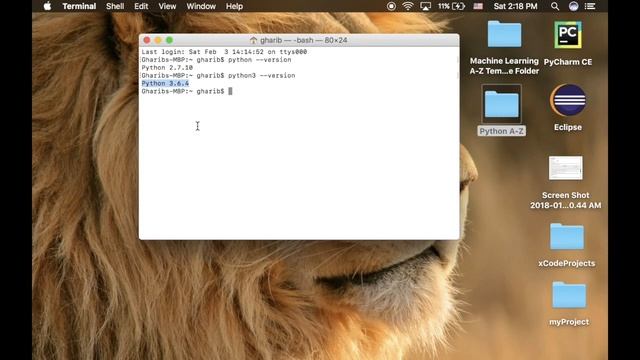Click the Eclipse label text
The height and width of the screenshot is (360, 640).
pos(568,127)
